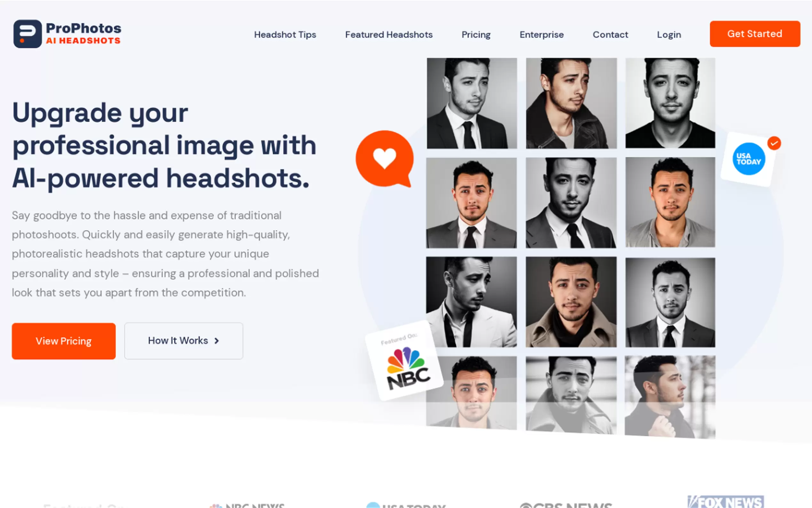Open the Featured Headshots nav link
Screen dimensions: 812x508
389,35
